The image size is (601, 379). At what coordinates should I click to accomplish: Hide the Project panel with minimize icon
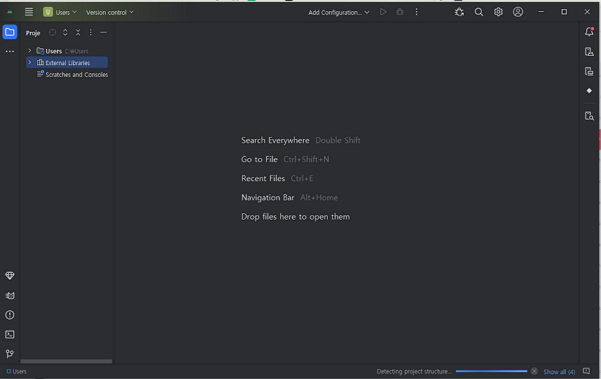pyautogui.click(x=103, y=33)
